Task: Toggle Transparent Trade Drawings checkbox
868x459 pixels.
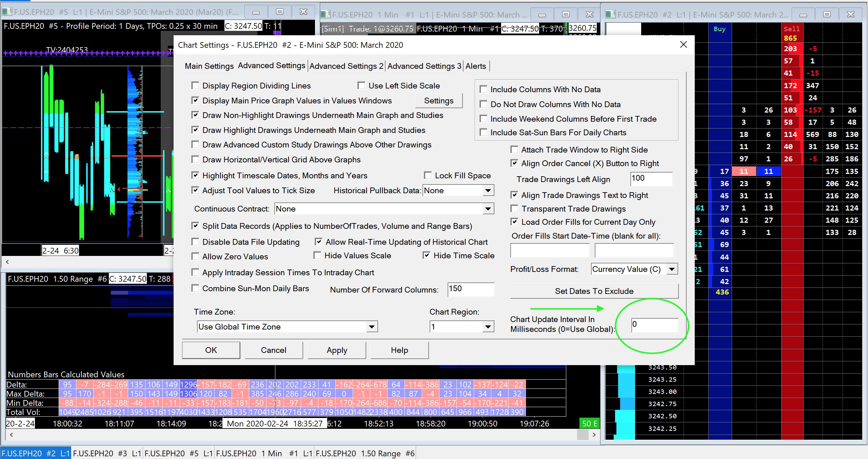Action: click(x=514, y=209)
